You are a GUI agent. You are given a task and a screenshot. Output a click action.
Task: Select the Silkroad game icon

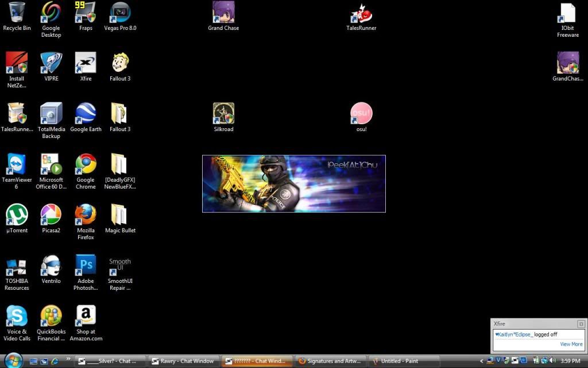click(x=223, y=114)
